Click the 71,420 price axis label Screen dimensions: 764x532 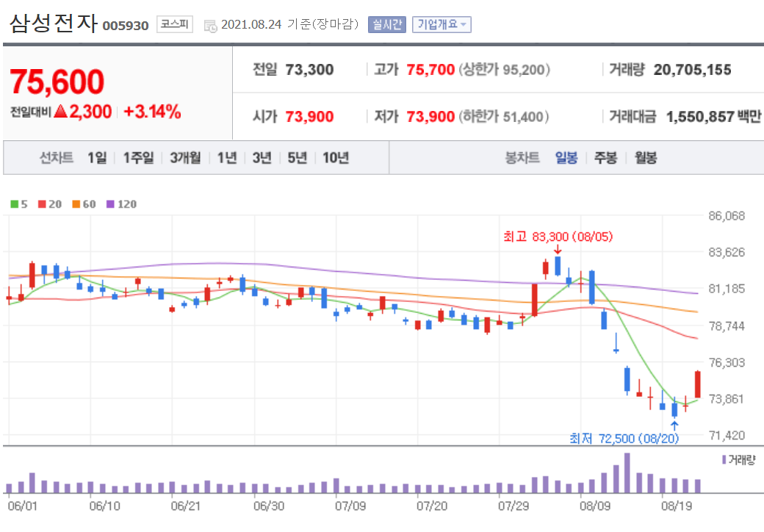pos(727,435)
